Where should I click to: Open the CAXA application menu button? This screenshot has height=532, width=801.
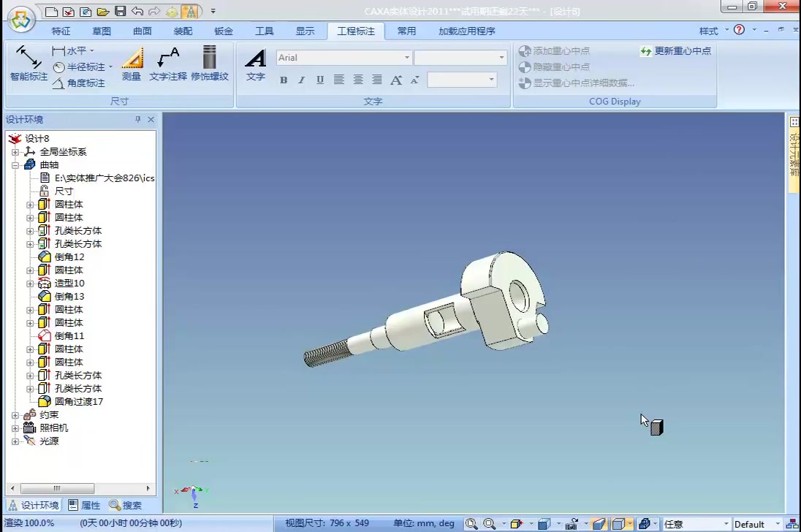coord(21,20)
